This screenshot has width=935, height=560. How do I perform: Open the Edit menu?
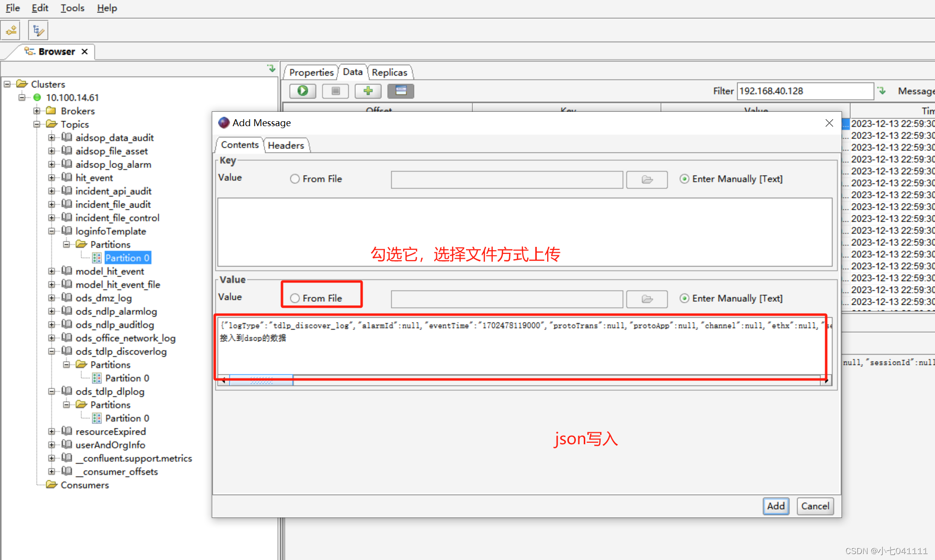(x=40, y=8)
